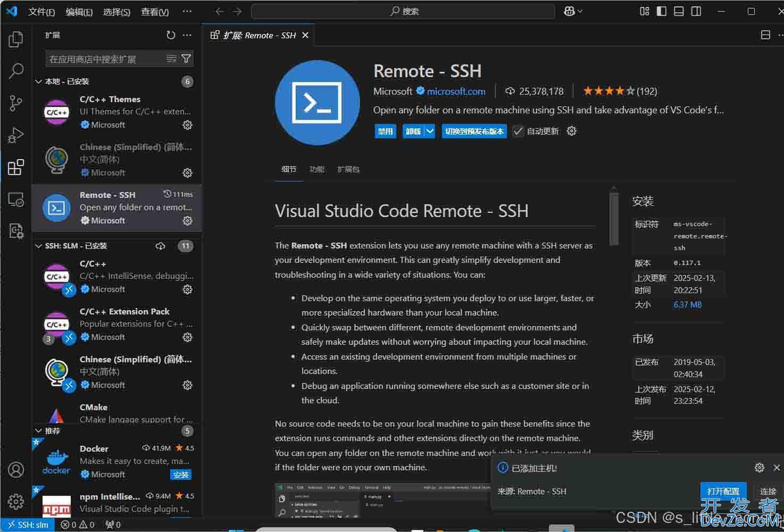Select C/C++ extension in SSH: SLM list
The width and height of the screenshot is (784, 532).
(x=117, y=277)
